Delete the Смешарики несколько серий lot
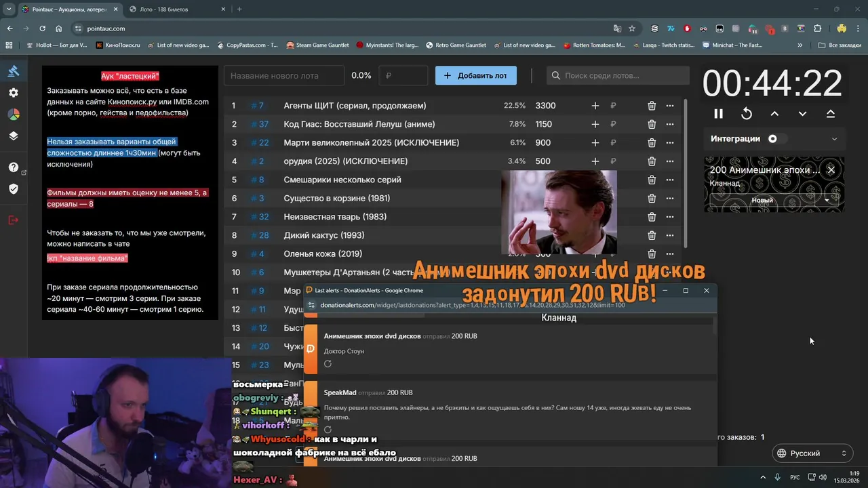The height and width of the screenshot is (488, 868). point(652,180)
